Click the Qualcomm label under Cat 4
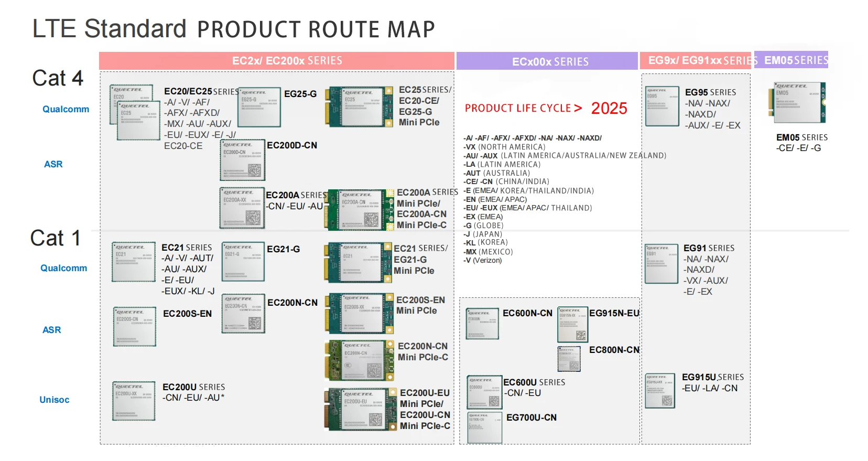Screen dimensions: 868x461 [66, 109]
